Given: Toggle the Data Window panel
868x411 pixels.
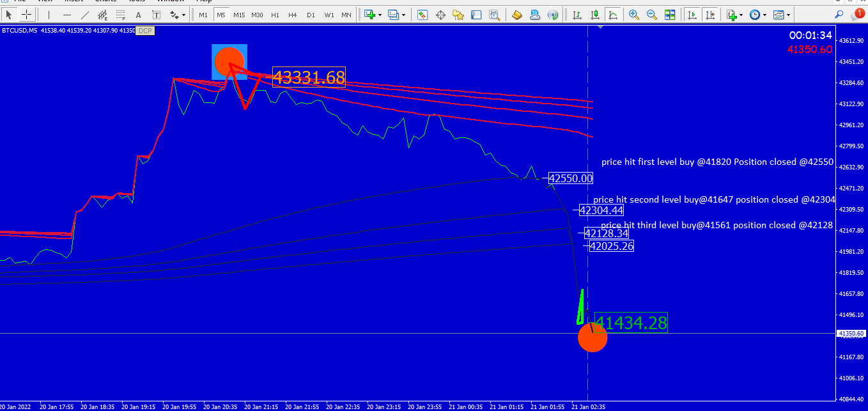Looking at the screenshot, I should tap(440, 14).
